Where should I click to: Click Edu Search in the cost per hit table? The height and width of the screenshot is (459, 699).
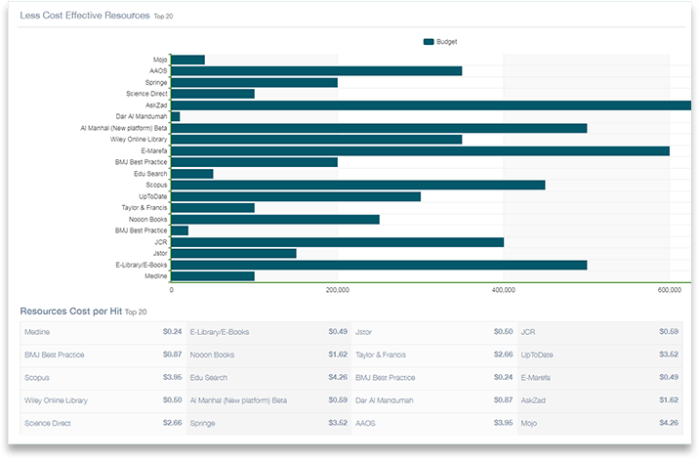tap(209, 377)
